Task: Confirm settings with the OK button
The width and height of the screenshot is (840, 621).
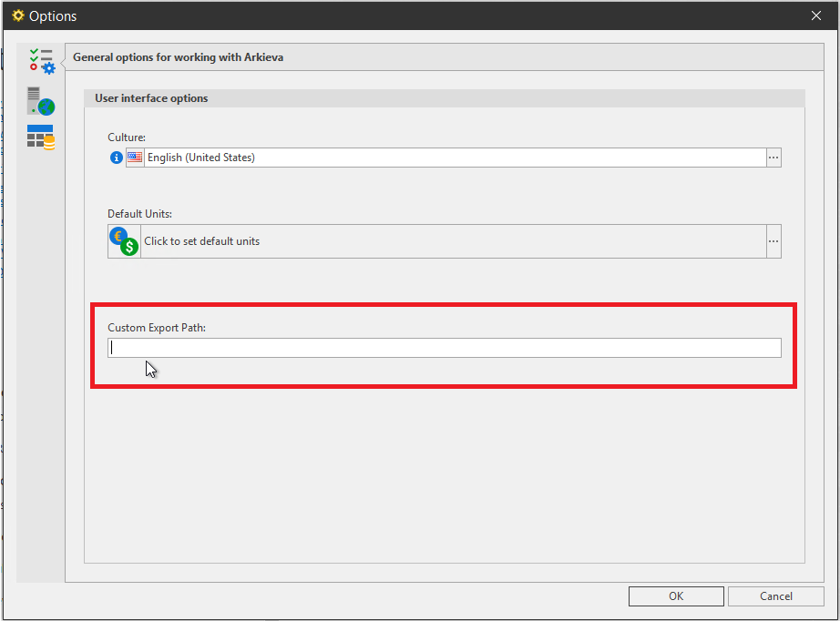Action: click(676, 596)
